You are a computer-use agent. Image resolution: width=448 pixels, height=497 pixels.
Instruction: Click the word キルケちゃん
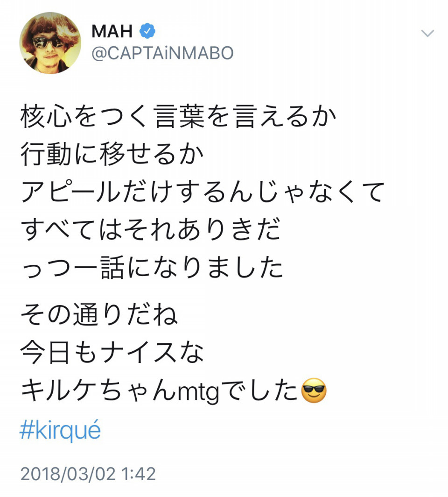(x=99, y=390)
